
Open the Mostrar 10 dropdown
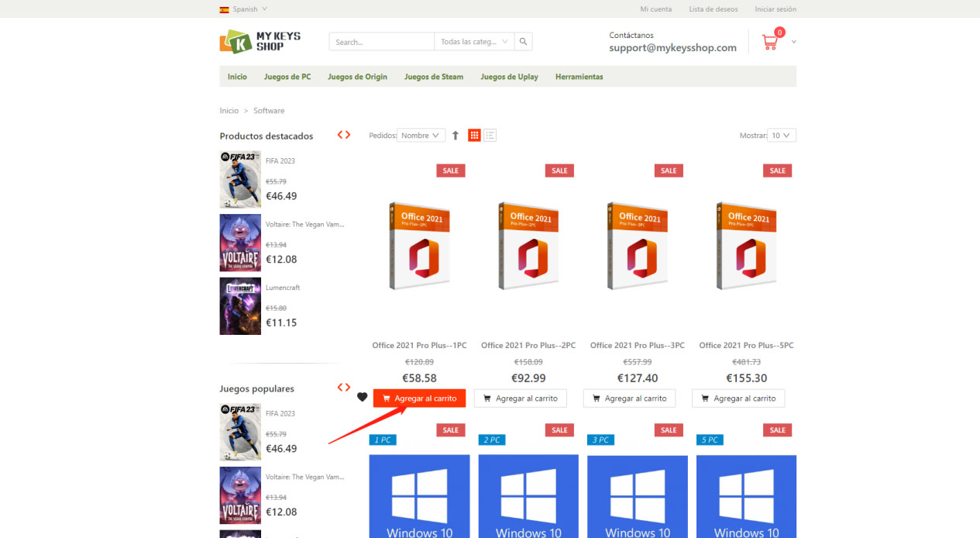[x=781, y=135]
